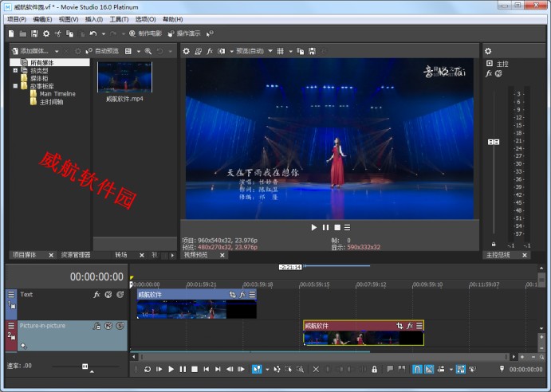Mute the Text video track
The height and width of the screenshot is (392, 551).
(x=108, y=295)
